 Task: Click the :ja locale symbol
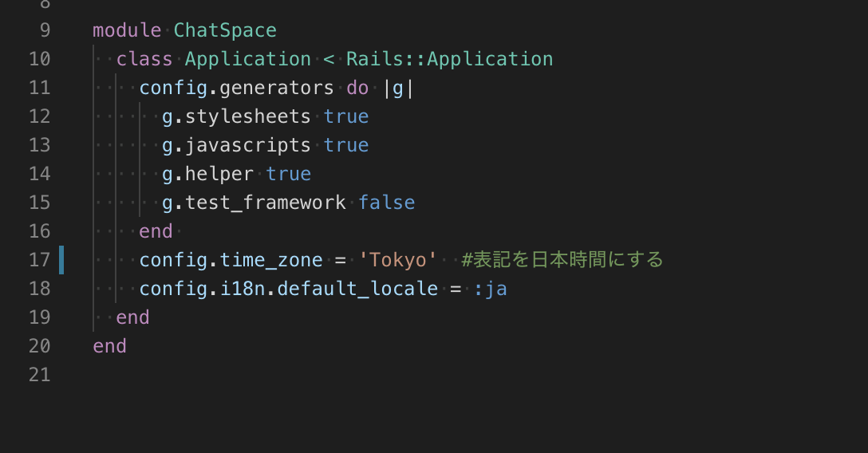pos(490,289)
